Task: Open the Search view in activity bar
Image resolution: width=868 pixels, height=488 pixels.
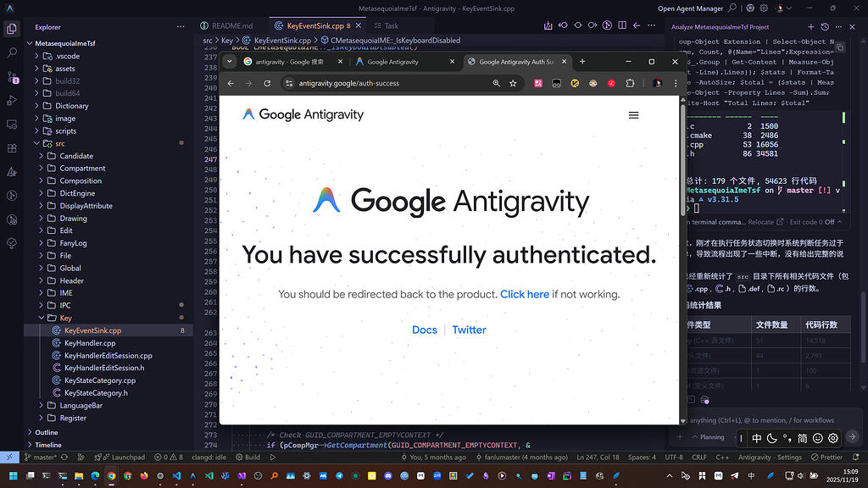Action: click(12, 53)
